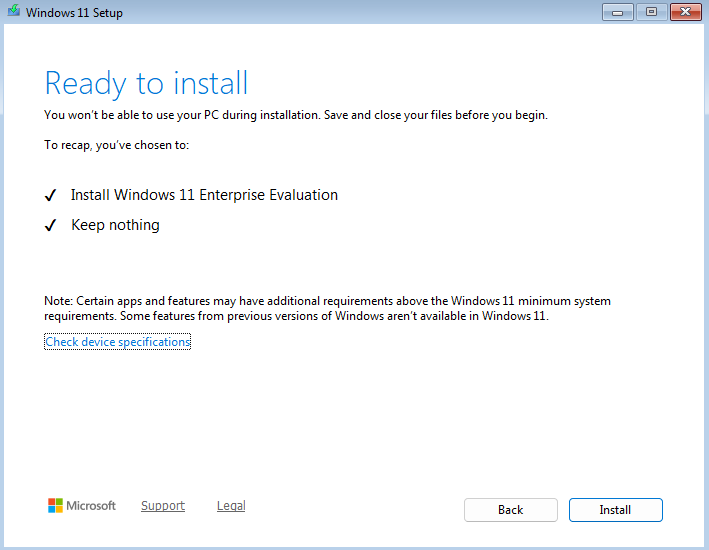Click the 'Keep nothing' text
The height and width of the screenshot is (550, 709).
tap(115, 225)
